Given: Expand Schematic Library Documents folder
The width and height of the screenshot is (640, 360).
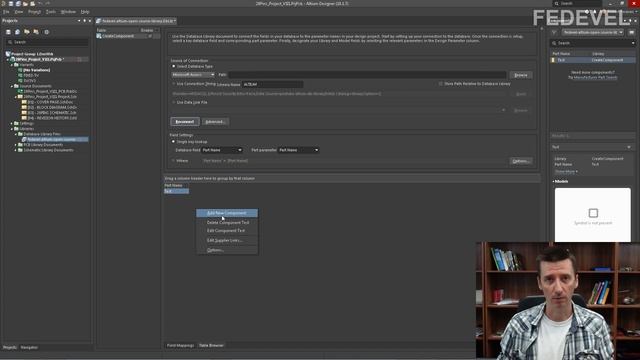Looking at the screenshot, I should pyautogui.click(x=16, y=150).
